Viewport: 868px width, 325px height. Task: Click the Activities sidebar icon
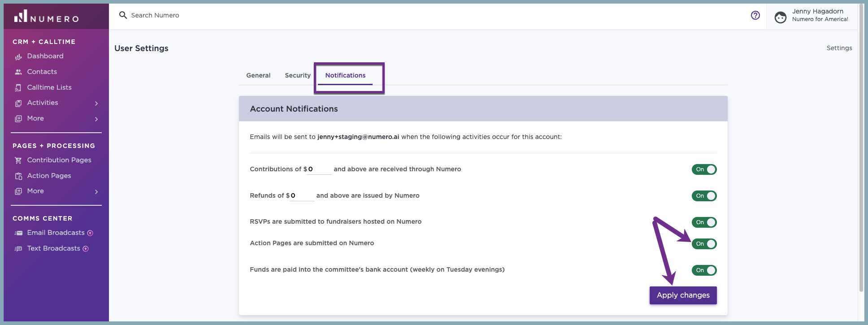tap(18, 103)
